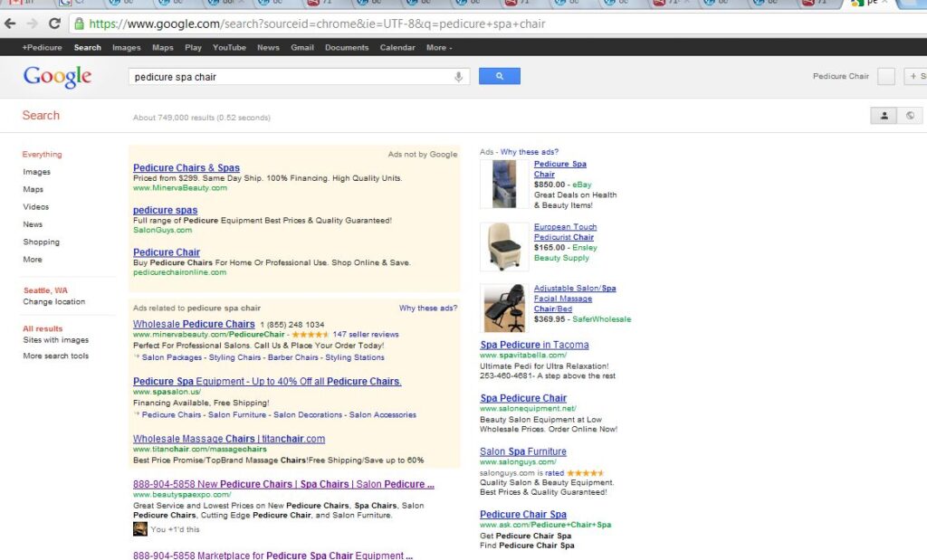Open Pedicure Spa Equipment 40% Off ad
927x560 pixels.
click(x=267, y=382)
